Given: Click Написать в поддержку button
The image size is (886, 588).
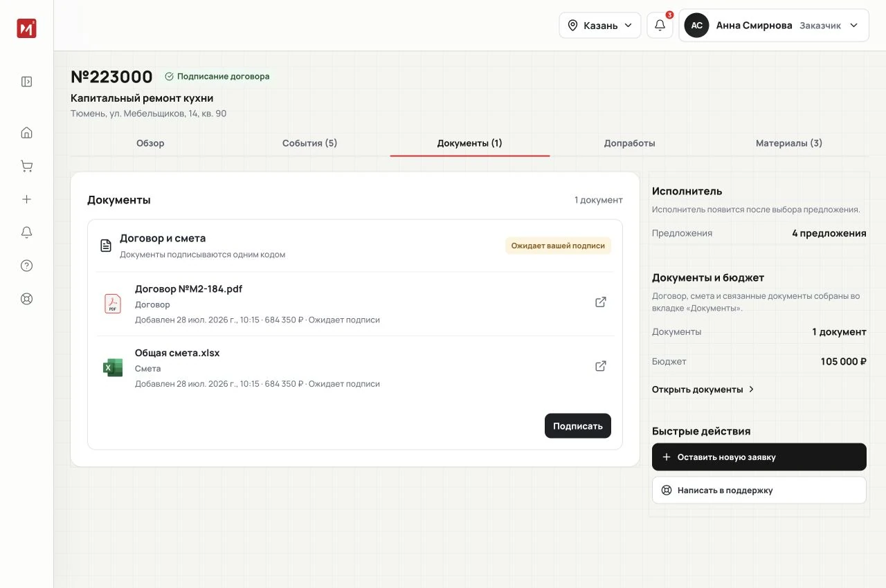Looking at the screenshot, I should coord(759,490).
